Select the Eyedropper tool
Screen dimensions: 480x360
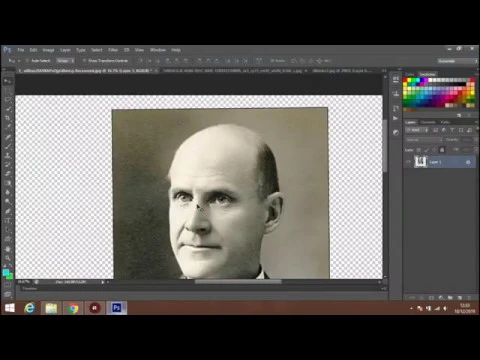8,127
